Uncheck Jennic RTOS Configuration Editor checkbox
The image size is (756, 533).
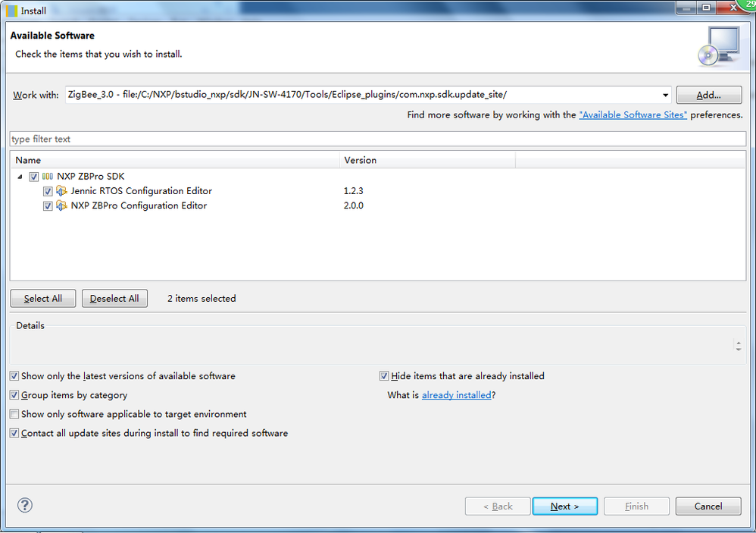[47, 191]
